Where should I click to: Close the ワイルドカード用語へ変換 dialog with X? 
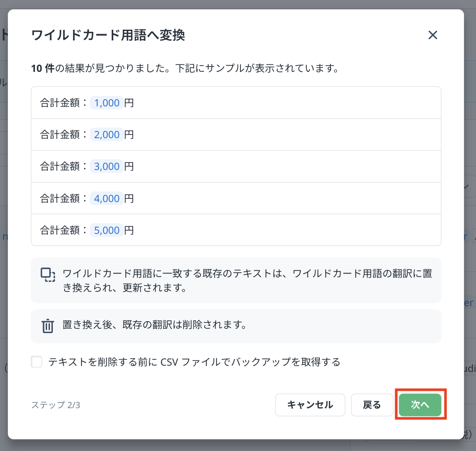click(x=433, y=35)
